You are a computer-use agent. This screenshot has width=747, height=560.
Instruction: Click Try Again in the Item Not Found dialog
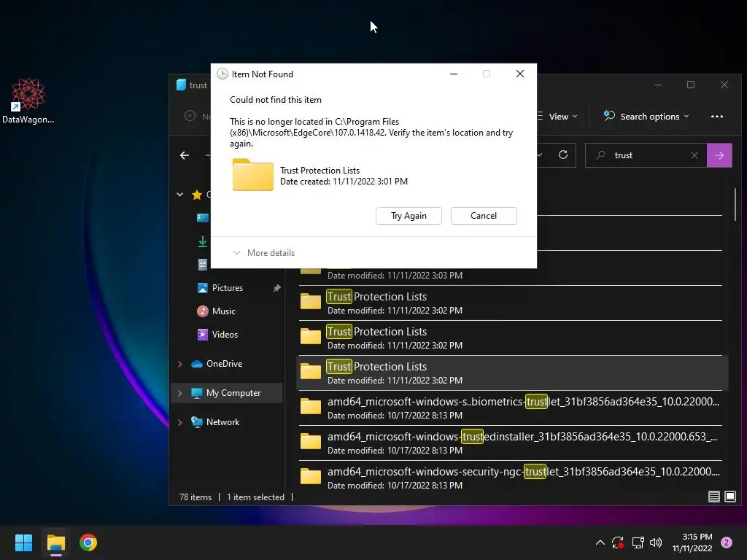click(x=409, y=216)
